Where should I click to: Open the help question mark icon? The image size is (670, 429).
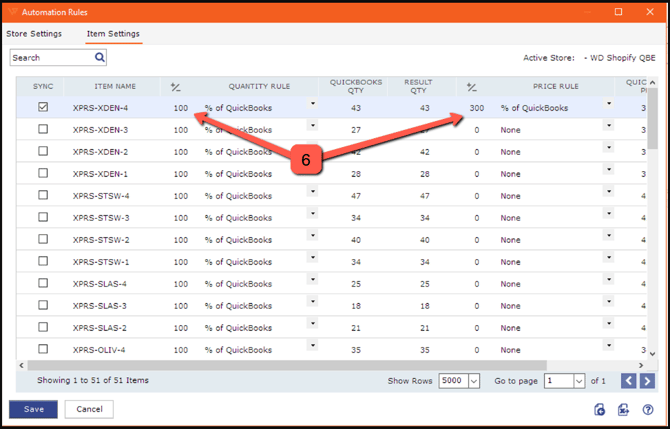(648, 409)
